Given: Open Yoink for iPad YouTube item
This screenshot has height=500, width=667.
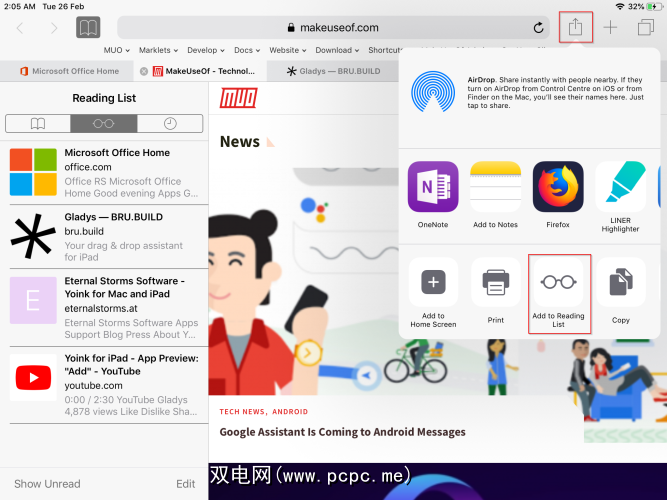Looking at the screenshot, I should pos(104,385).
